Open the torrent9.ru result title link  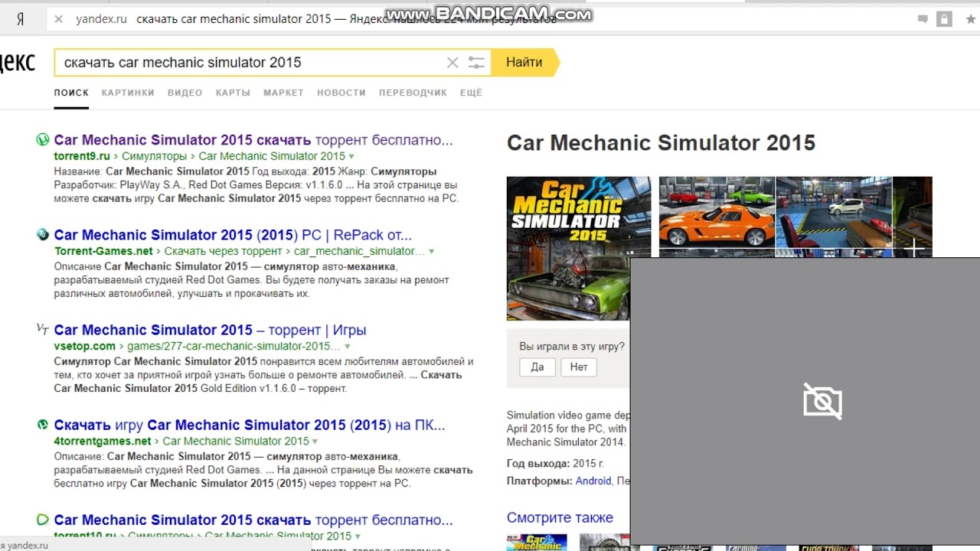pyautogui.click(x=253, y=140)
